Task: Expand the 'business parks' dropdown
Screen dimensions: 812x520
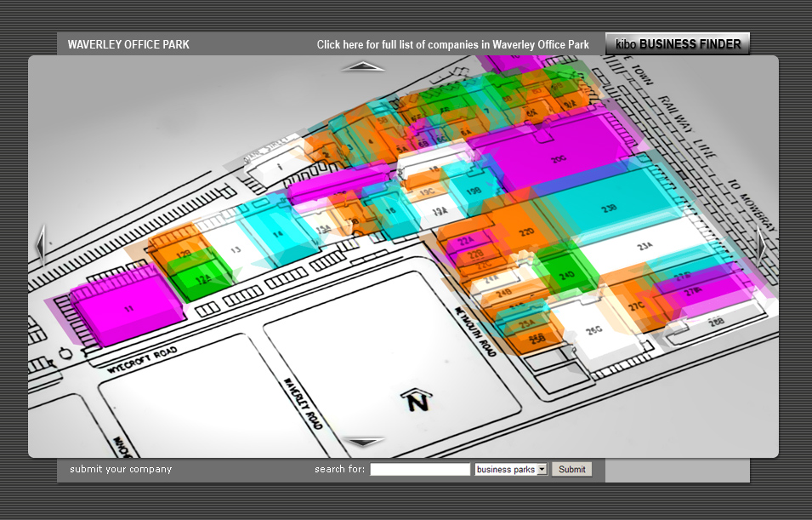Action: coord(511,469)
